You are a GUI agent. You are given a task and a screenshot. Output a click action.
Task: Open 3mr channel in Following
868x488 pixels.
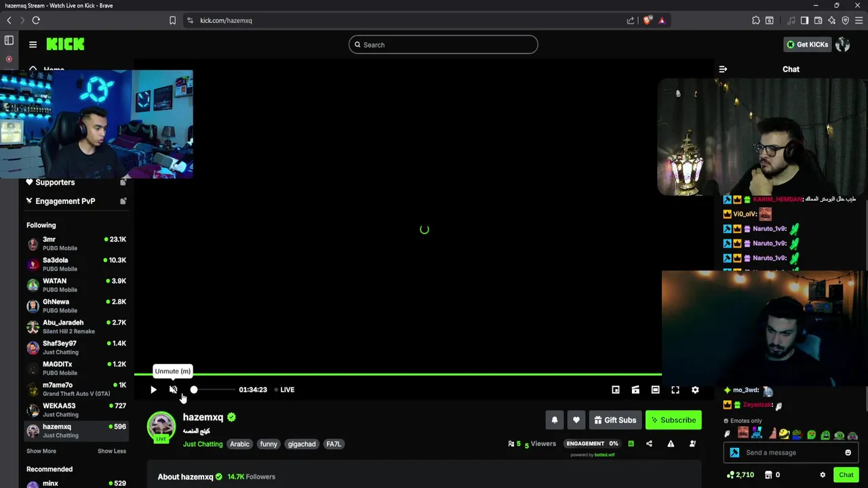click(x=76, y=243)
